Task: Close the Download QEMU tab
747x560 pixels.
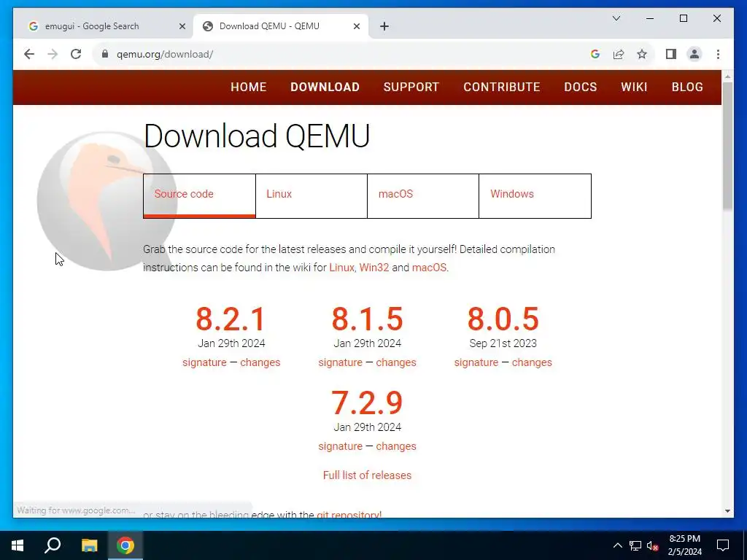Action: 356,26
